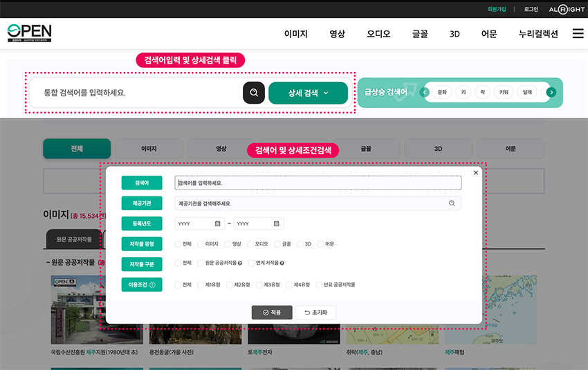Click the 키워 trending keyword chip

click(x=504, y=92)
